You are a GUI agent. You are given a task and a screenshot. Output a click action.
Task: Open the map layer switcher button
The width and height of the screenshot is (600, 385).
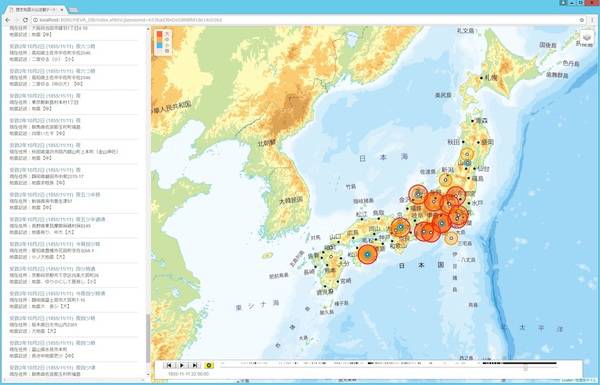point(587,39)
